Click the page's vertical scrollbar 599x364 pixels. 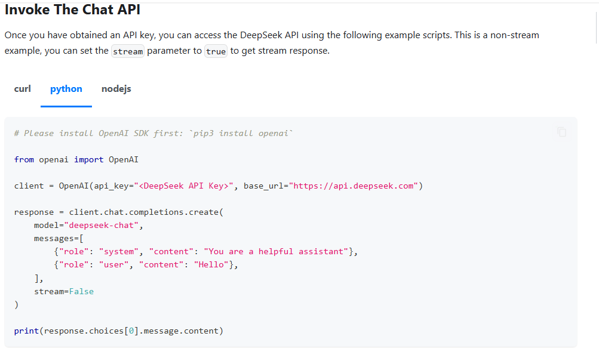click(597, 27)
